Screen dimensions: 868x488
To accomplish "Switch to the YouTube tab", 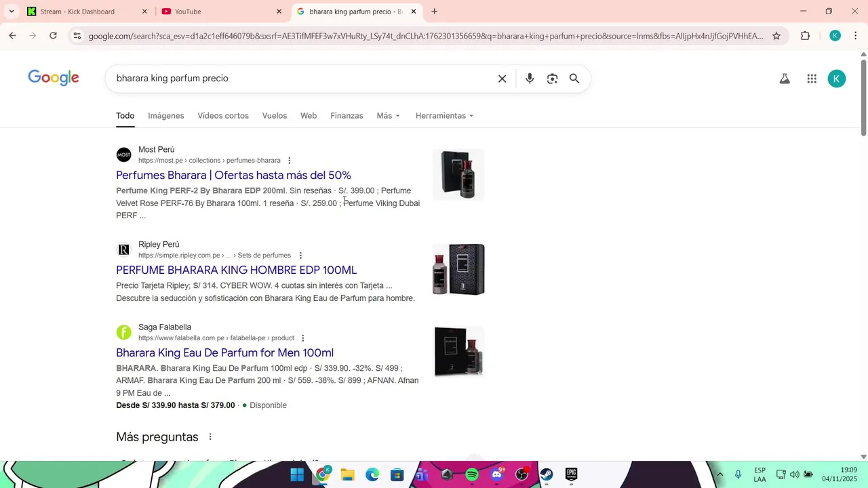I will (222, 12).
